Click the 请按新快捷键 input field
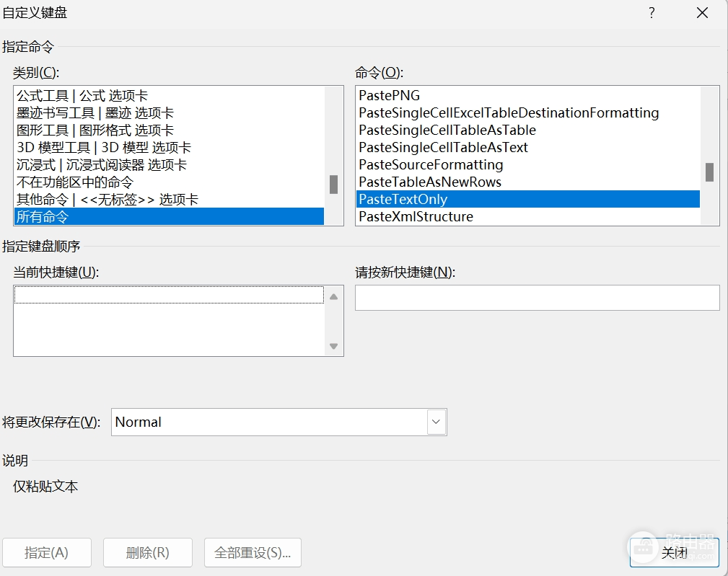The height and width of the screenshot is (576, 728). pyautogui.click(x=538, y=297)
